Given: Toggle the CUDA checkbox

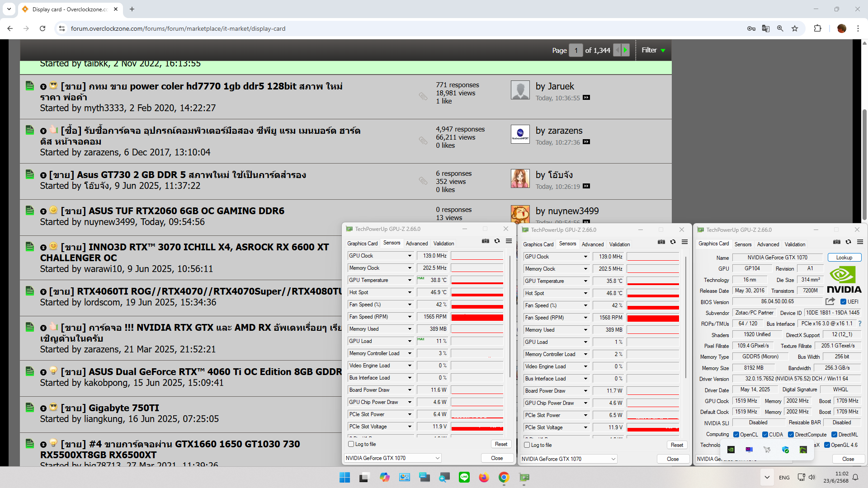Looking at the screenshot, I should pyautogui.click(x=765, y=435).
